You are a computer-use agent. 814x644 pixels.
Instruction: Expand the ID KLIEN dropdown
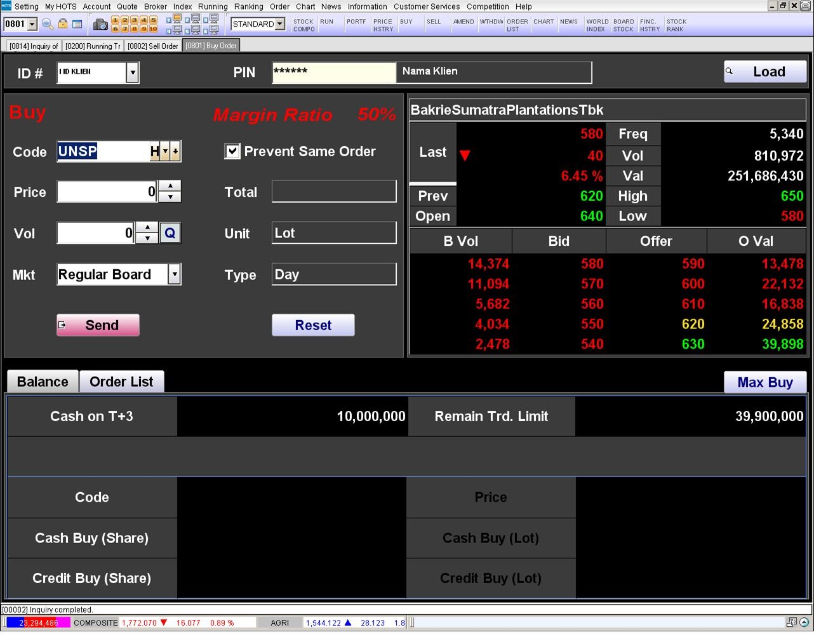(132, 72)
